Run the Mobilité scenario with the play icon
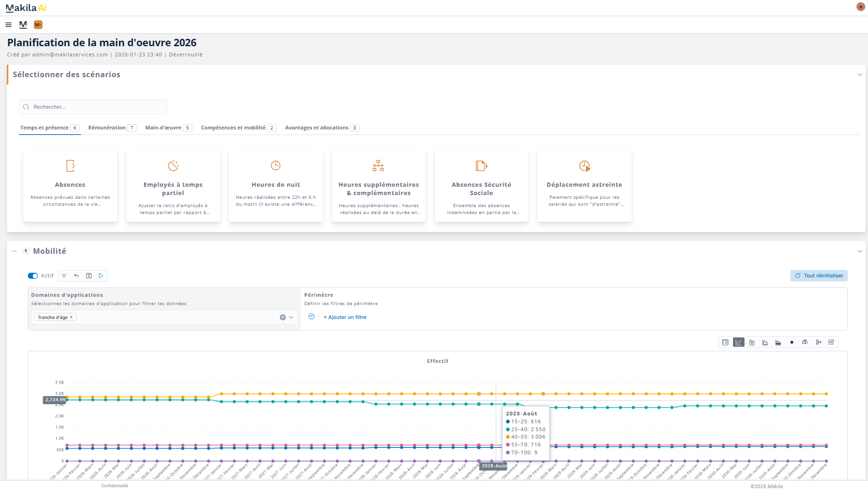868x490 pixels. point(101,276)
